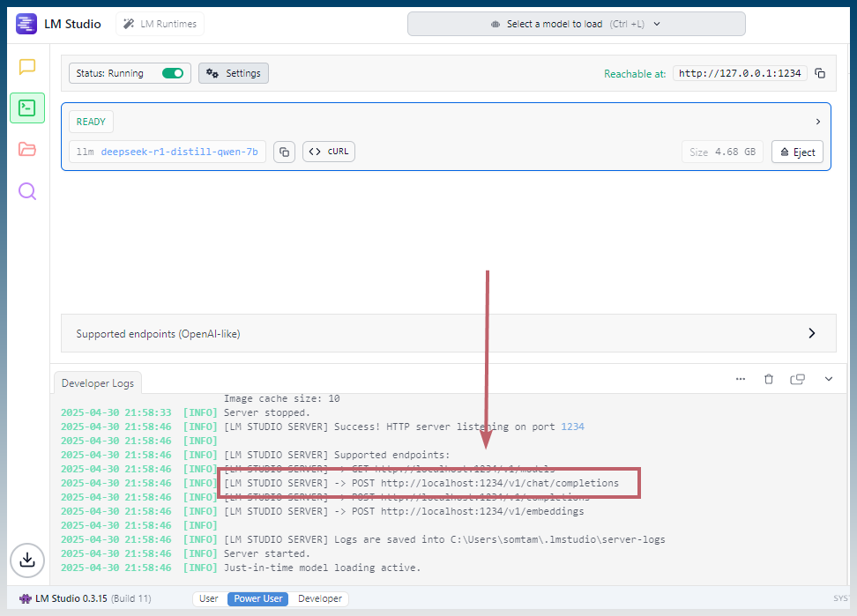Switch to User mode
Screen dimensions: 857x616
click(x=209, y=598)
